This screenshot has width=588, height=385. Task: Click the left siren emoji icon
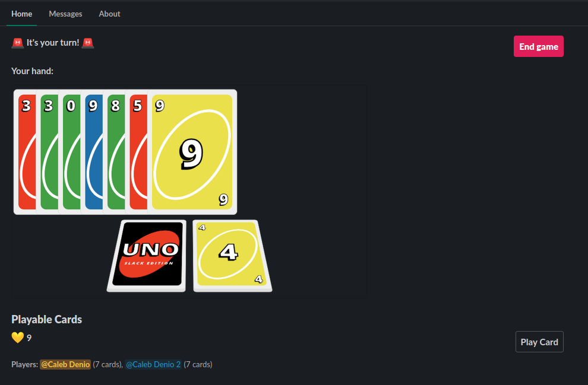(x=18, y=43)
